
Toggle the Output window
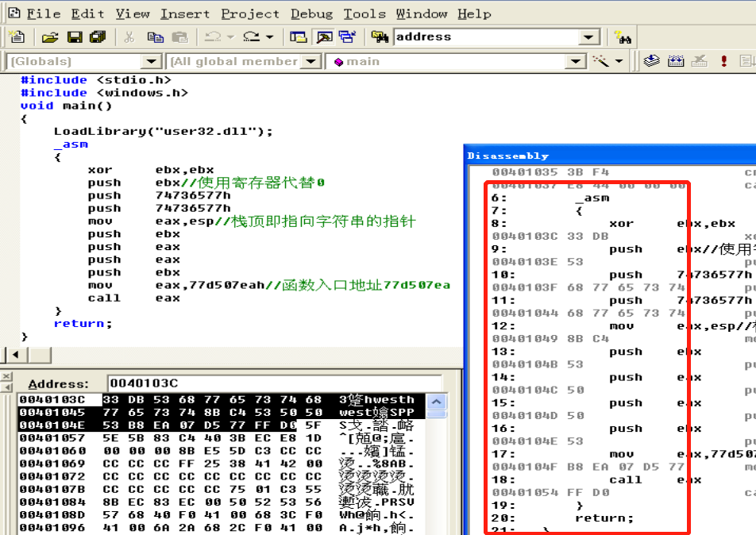point(325,37)
